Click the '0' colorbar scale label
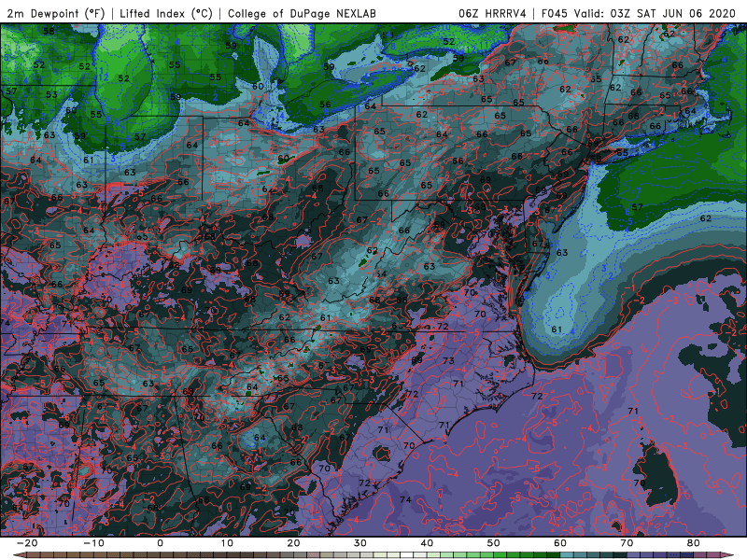The height and width of the screenshot is (560, 747). [160, 543]
